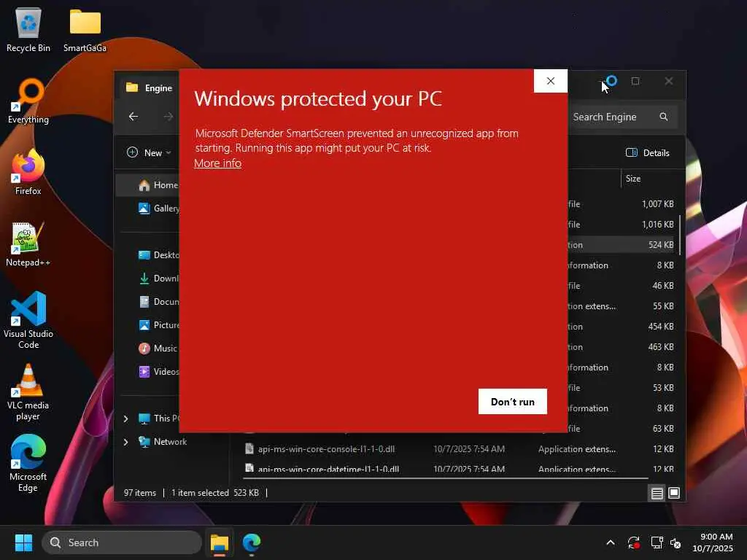The width and height of the screenshot is (747, 560).
Task: Click the vertical scrollbar of file list
Action: (x=680, y=235)
